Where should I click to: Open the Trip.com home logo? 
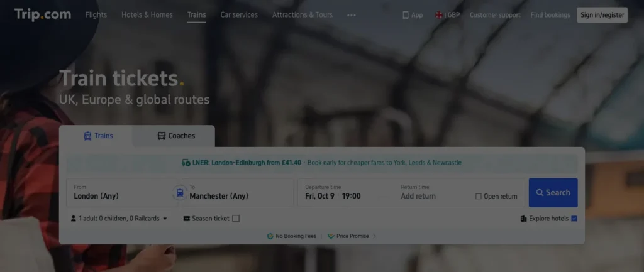click(43, 15)
